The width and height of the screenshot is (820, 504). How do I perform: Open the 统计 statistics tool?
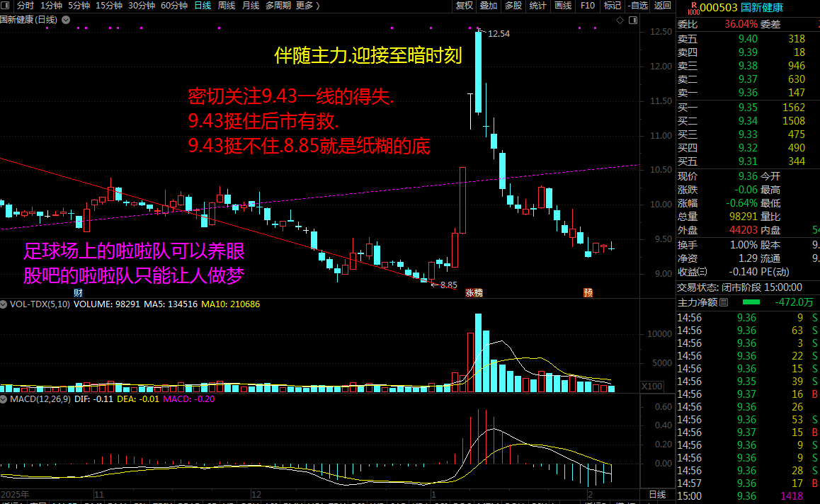tap(537, 5)
